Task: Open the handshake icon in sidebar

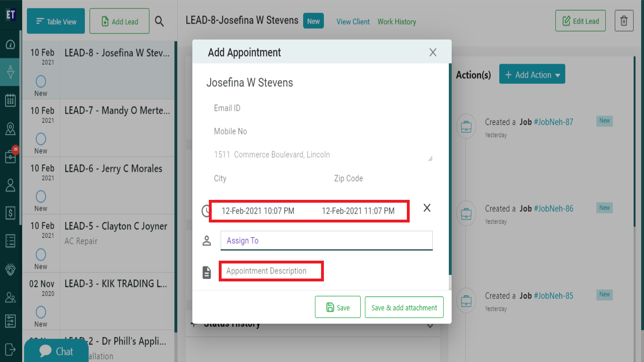Action: coord(10,269)
